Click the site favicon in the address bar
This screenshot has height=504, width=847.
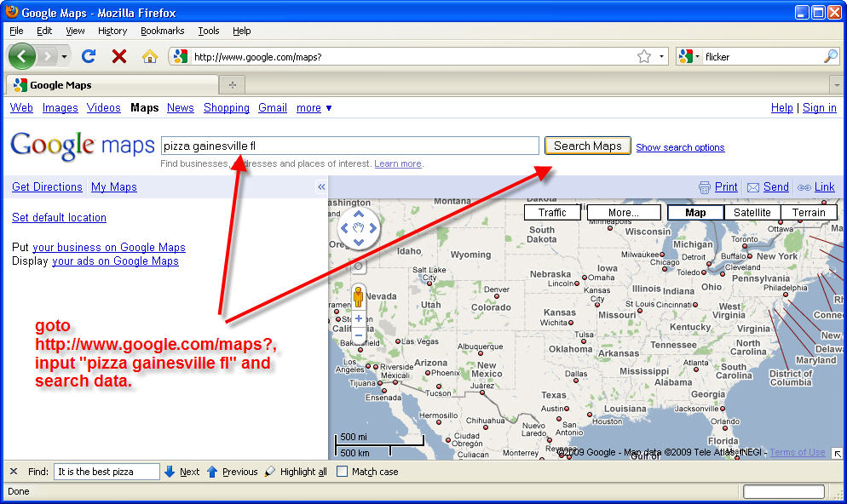click(181, 57)
